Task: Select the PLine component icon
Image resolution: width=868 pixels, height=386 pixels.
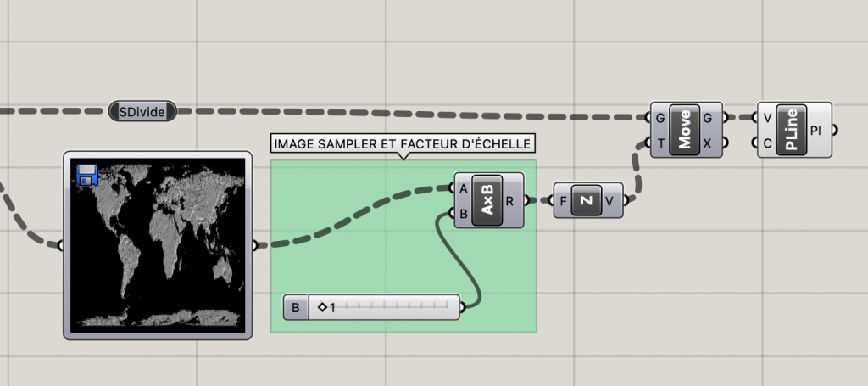Action: [x=792, y=130]
